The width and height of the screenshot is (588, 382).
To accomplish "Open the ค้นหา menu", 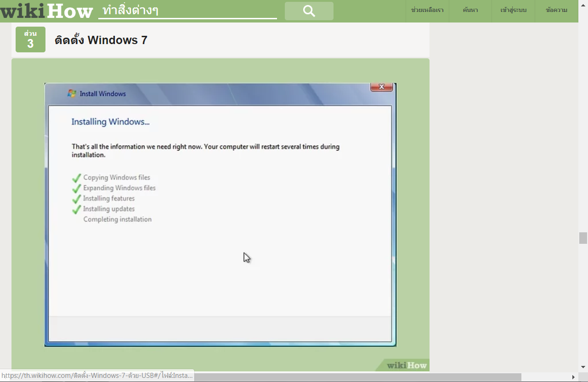I will [470, 10].
